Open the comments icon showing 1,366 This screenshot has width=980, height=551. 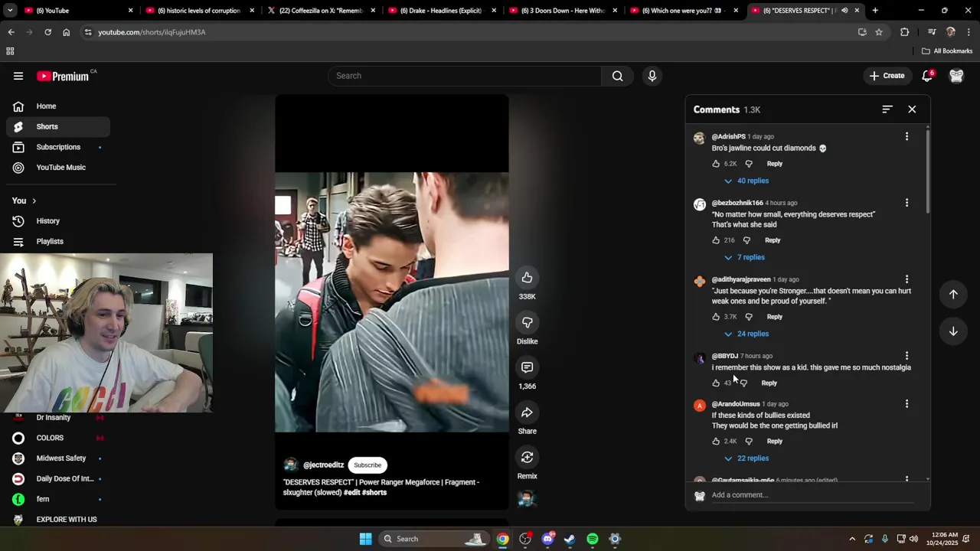pyautogui.click(x=527, y=367)
